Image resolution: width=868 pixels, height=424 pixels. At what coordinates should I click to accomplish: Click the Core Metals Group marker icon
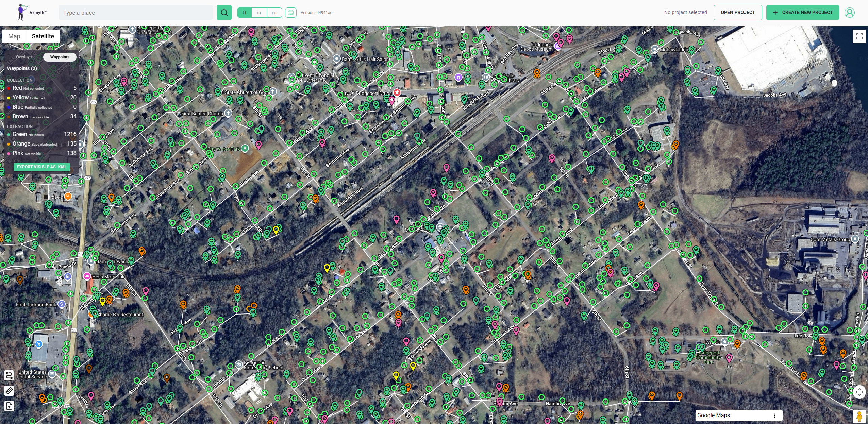pyautogui.click(x=855, y=239)
